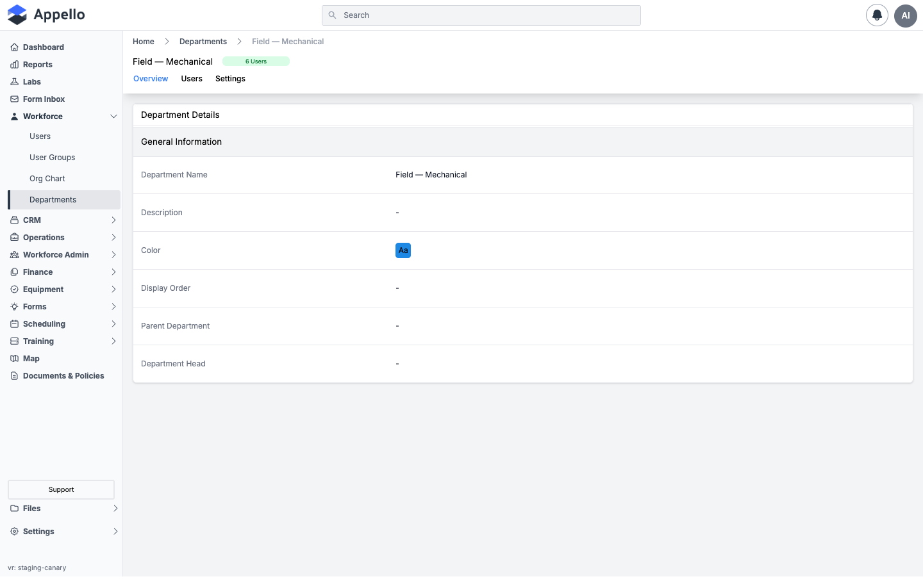
Task: Expand the CRM section chevron
Action: [113, 220]
